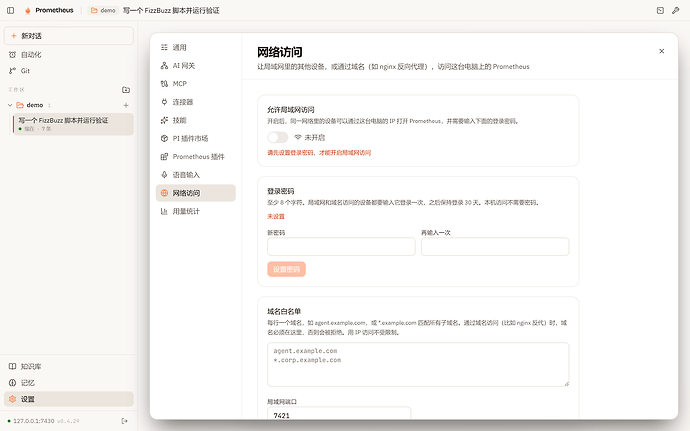Click the v0.4.29 version text

point(68,421)
